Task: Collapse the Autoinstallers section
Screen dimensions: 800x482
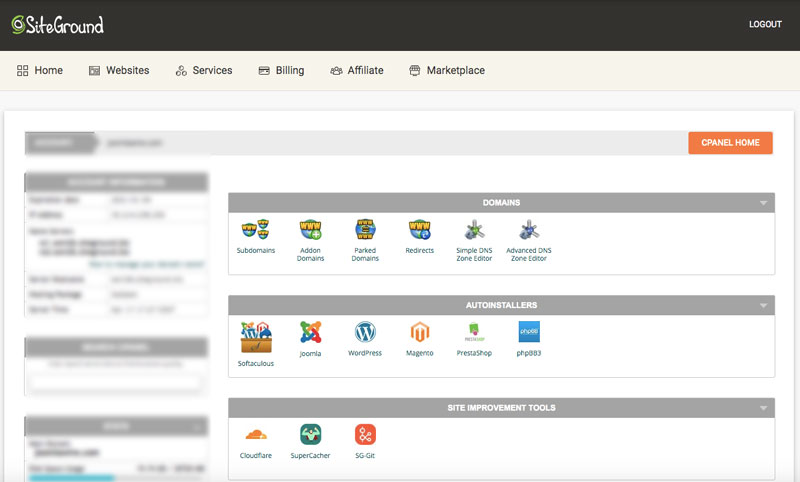Action: [763, 306]
